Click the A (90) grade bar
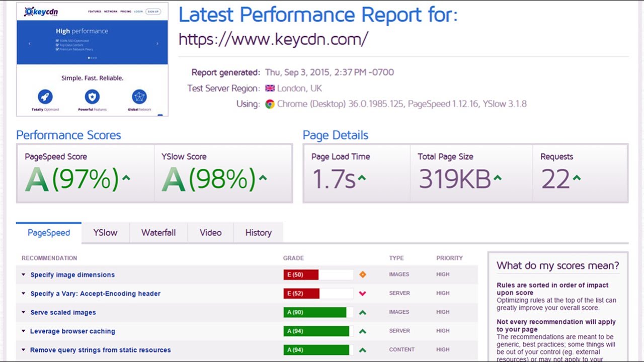This screenshot has width=644, height=362. (318, 312)
